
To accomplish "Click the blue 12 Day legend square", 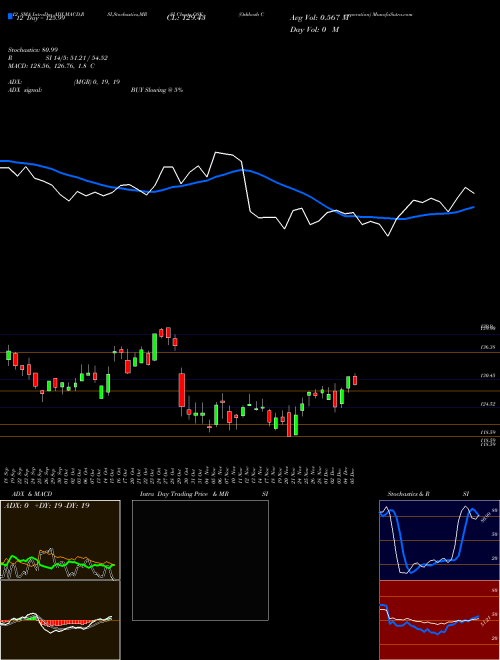I will coord(10,16).
